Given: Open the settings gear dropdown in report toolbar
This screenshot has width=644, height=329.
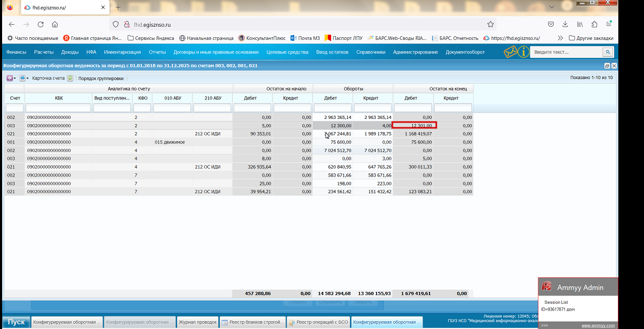Looking at the screenshot, I should 11,78.
